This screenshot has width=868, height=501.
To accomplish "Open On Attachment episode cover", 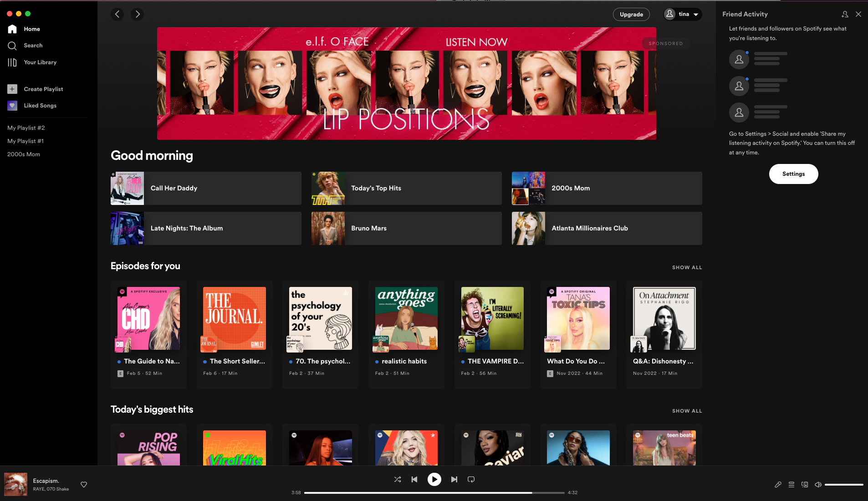I will point(664,318).
